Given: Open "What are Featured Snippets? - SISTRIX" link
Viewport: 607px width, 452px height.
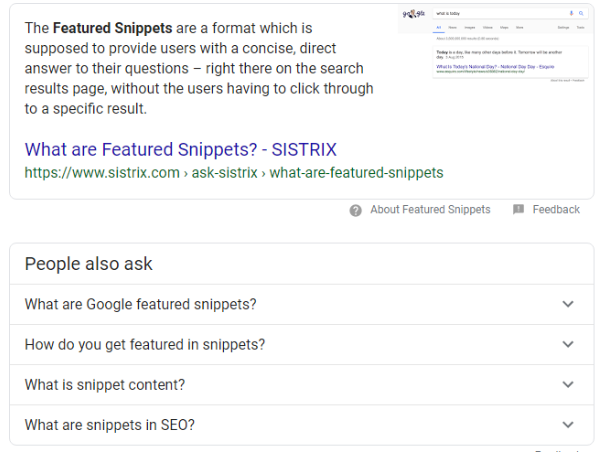Looking at the screenshot, I should coord(181,149).
